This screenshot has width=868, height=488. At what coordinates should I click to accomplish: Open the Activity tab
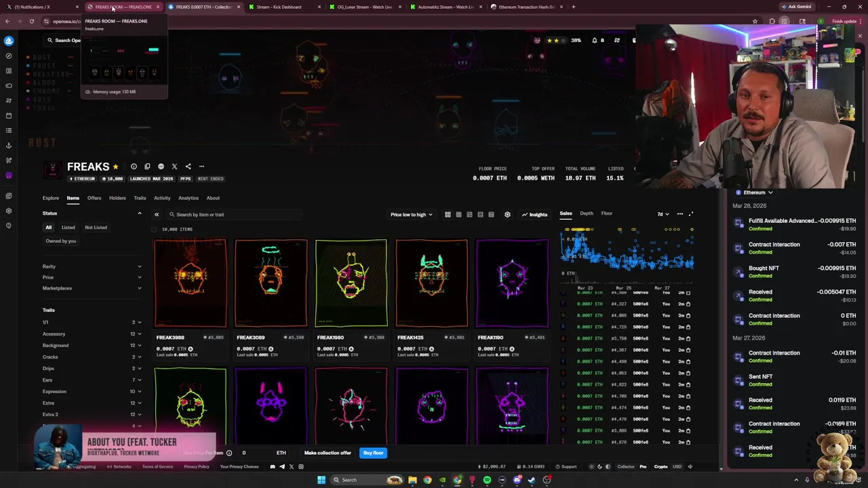click(x=162, y=198)
